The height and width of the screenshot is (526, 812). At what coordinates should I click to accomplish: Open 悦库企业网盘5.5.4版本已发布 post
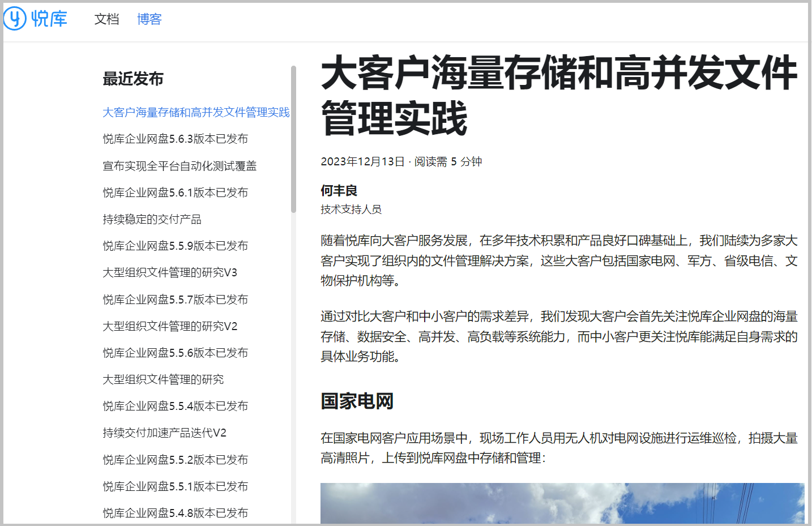tap(175, 406)
